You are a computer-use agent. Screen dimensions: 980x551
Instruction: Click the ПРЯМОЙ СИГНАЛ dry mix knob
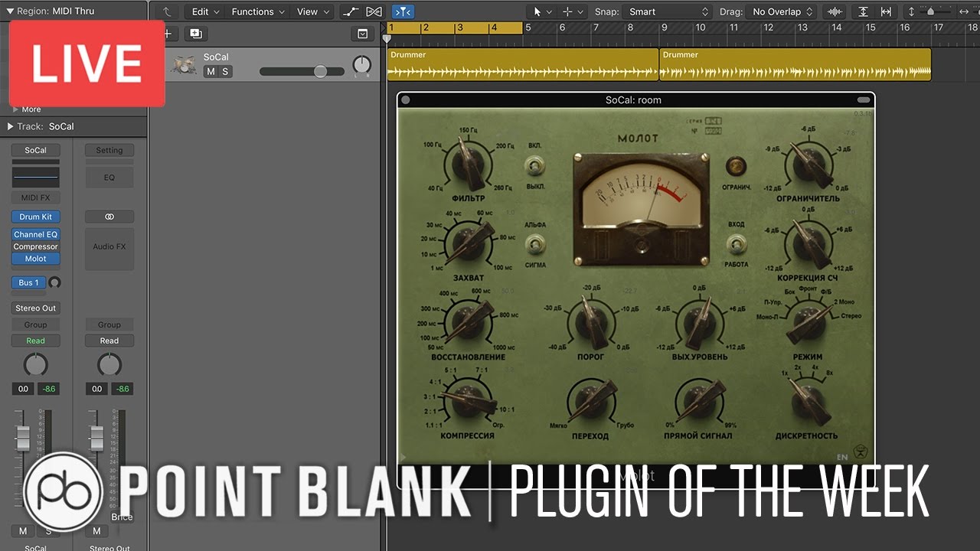pos(698,401)
